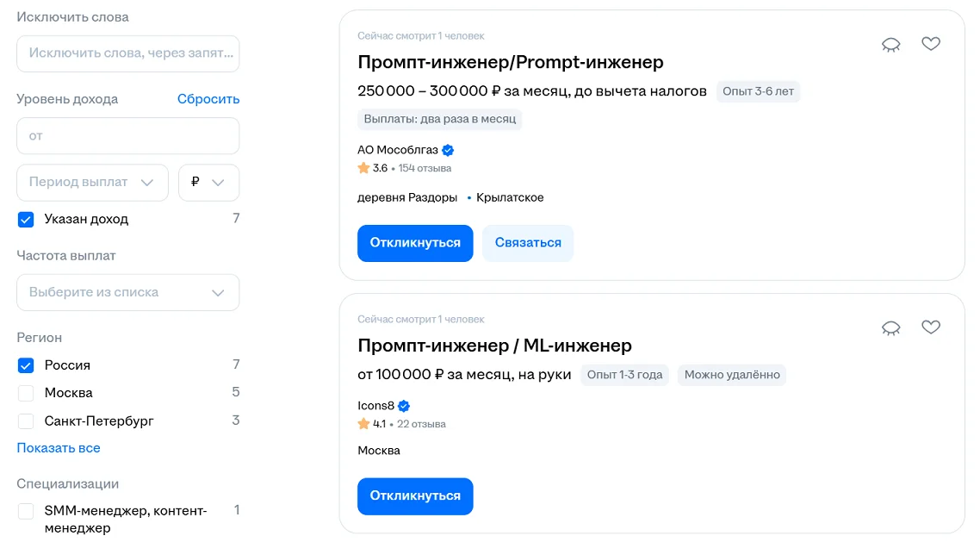Viewport: 980px width, 542px height.
Task: Open the Период выплат dropdown
Action: click(92, 183)
